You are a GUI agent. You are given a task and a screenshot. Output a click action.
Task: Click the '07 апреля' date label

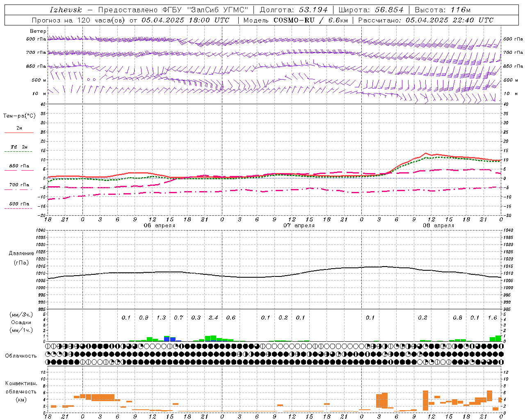299,226
